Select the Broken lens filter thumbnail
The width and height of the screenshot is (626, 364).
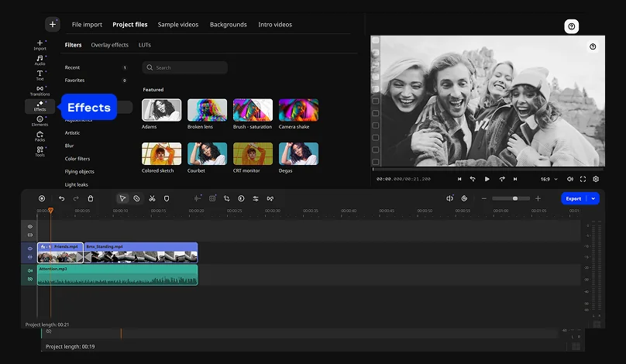click(x=207, y=110)
